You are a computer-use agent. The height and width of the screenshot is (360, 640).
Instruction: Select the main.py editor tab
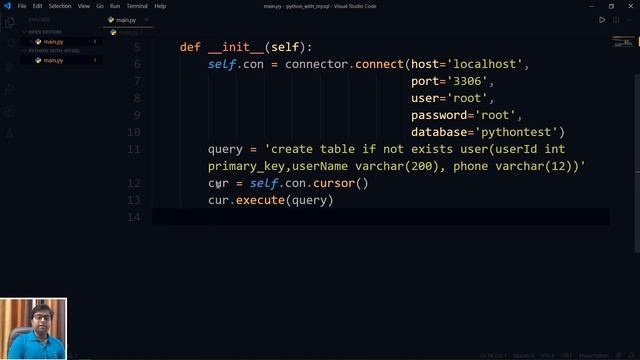pyautogui.click(x=129, y=20)
